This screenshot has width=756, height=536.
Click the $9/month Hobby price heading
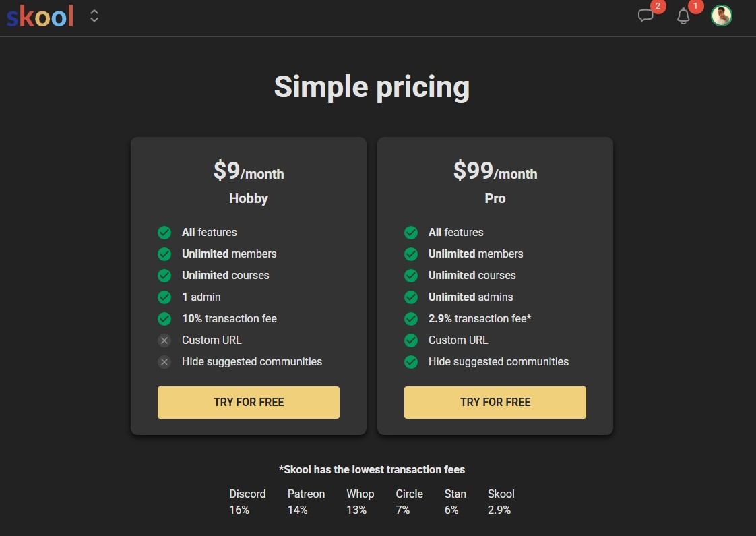249,171
